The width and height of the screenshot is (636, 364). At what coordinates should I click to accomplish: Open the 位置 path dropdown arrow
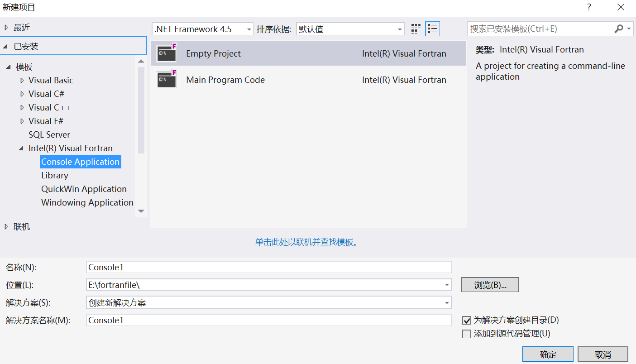(x=447, y=285)
